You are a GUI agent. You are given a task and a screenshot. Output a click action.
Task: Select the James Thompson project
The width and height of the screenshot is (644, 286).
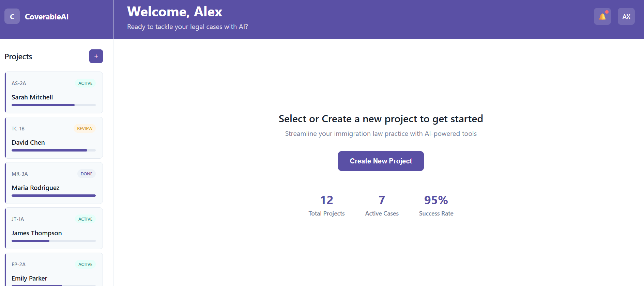click(54, 228)
